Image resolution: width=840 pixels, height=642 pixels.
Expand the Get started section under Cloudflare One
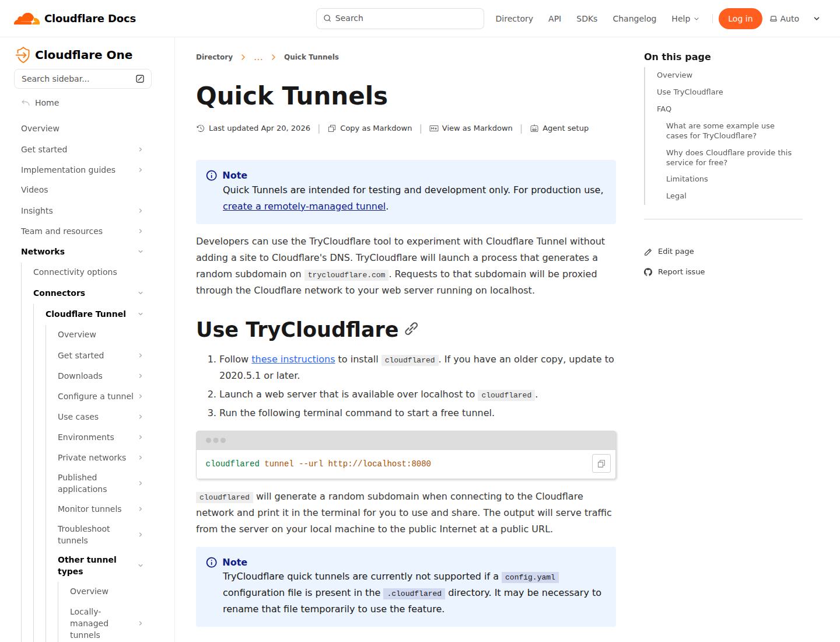(x=141, y=149)
